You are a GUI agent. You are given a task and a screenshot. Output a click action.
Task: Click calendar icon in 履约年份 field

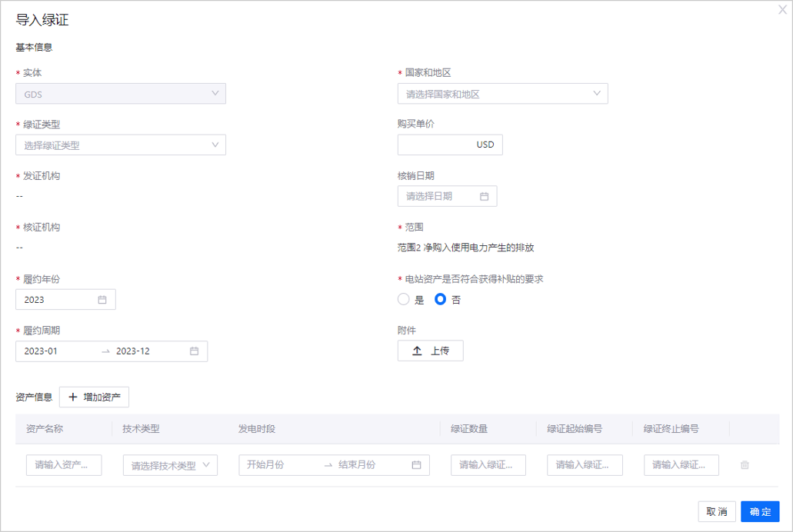[x=102, y=299]
